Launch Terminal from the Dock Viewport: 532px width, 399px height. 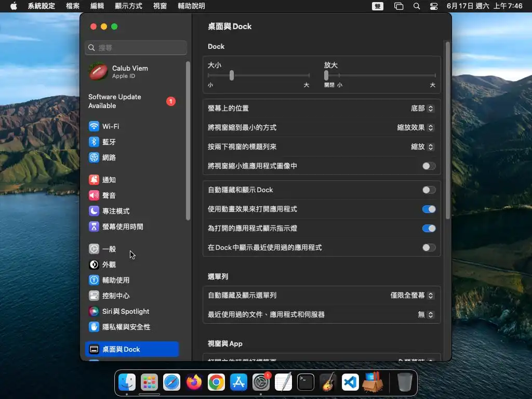(x=305, y=382)
